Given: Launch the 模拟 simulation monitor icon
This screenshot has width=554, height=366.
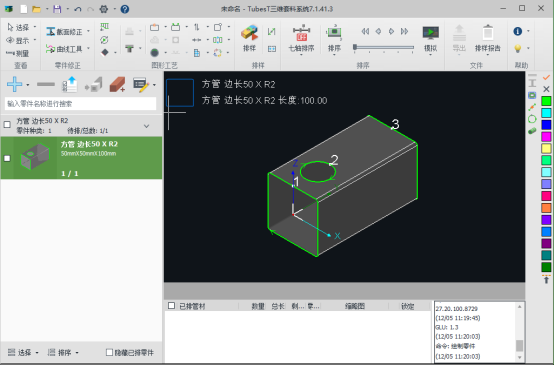Looking at the screenshot, I should point(431,38).
